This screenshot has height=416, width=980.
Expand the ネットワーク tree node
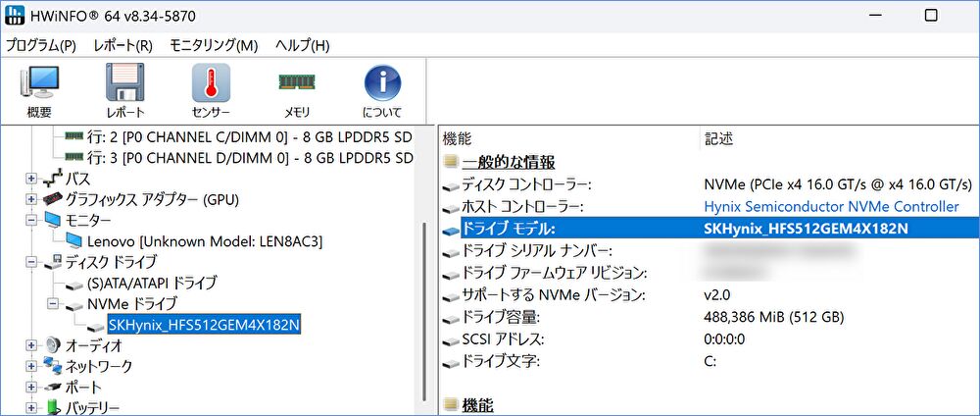(31, 366)
